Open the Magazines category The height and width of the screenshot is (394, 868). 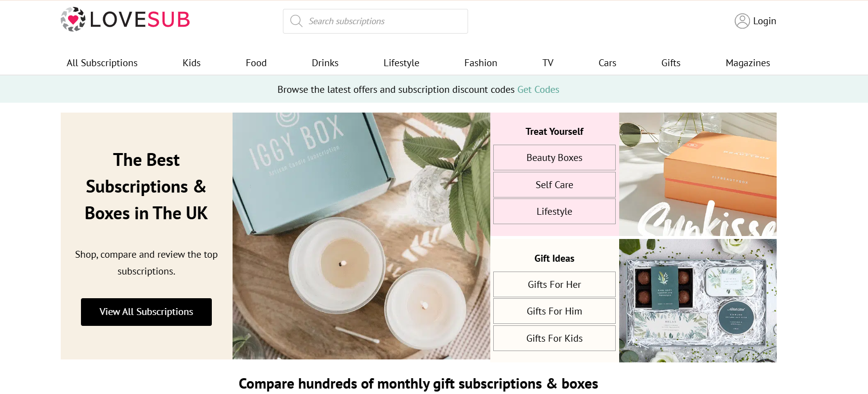click(748, 63)
